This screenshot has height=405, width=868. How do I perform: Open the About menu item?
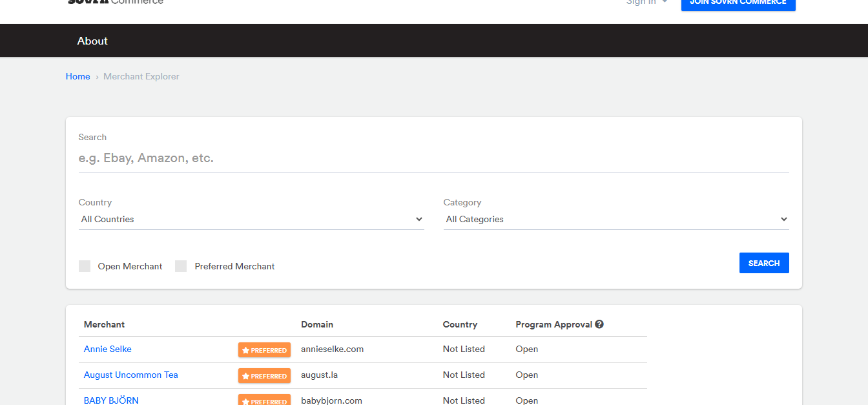[92, 41]
